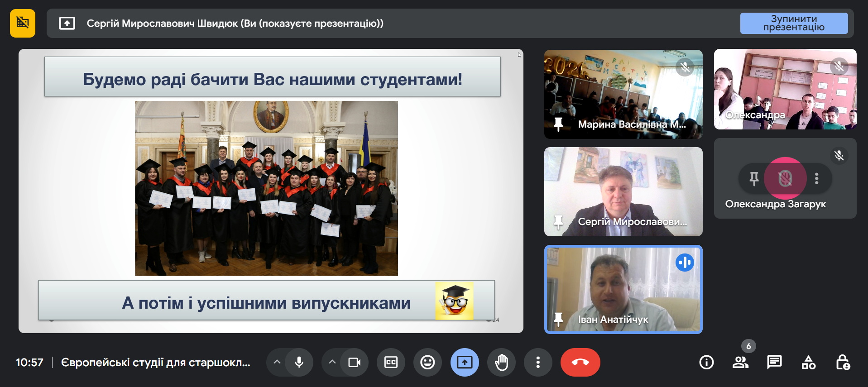Screen dimensions: 868x387
Task: Select Марина Василівна video thumbnail
Action: coord(623,94)
